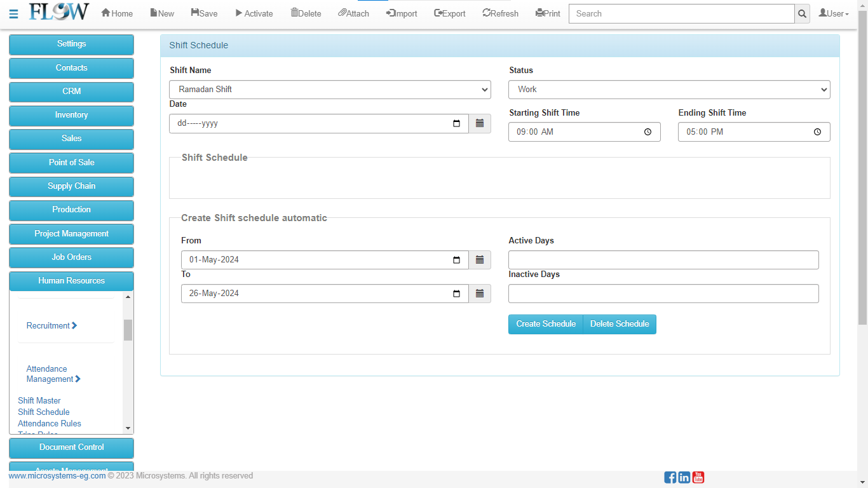Click the Delete Schedule button
868x488 pixels.
coord(620,324)
